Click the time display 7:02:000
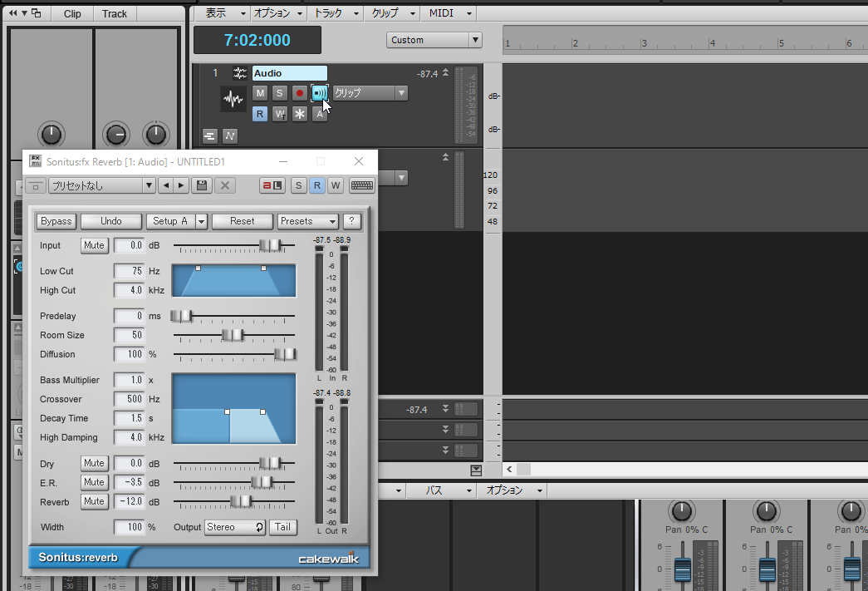This screenshot has width=868, height=591. coord(257,40)
